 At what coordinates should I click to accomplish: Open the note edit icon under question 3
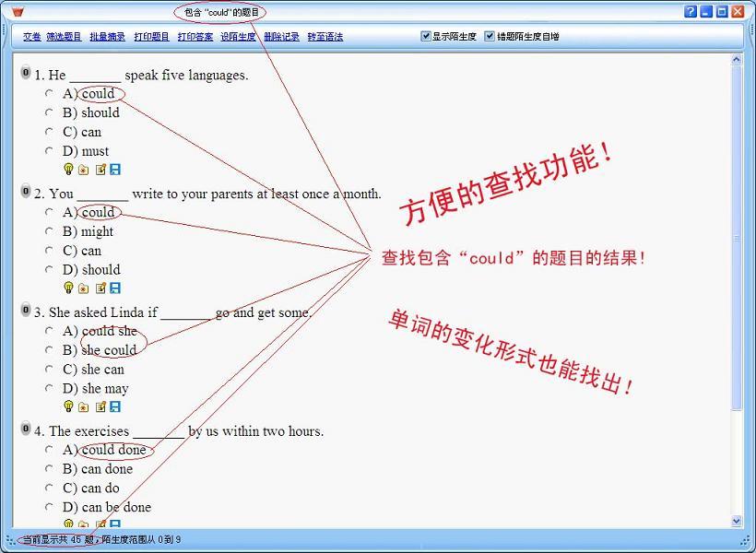(x=100, y=406)
